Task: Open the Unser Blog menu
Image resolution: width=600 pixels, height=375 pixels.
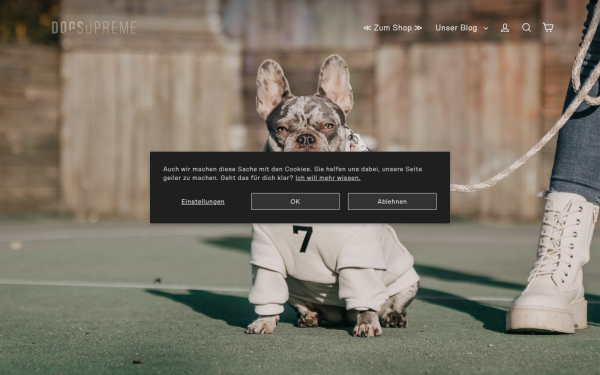Action: 456,28
